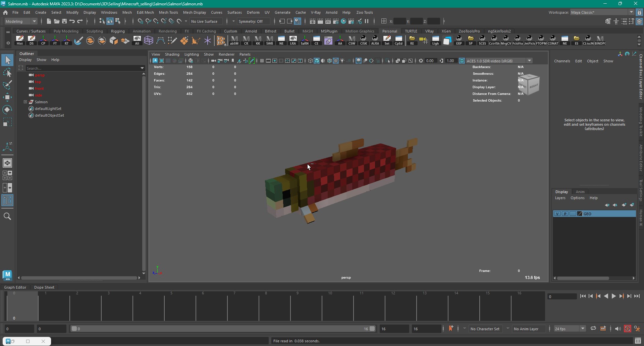Open the viewport Shading menu
The height and width of the screenshot is (346, 644).
click(172, 54)
